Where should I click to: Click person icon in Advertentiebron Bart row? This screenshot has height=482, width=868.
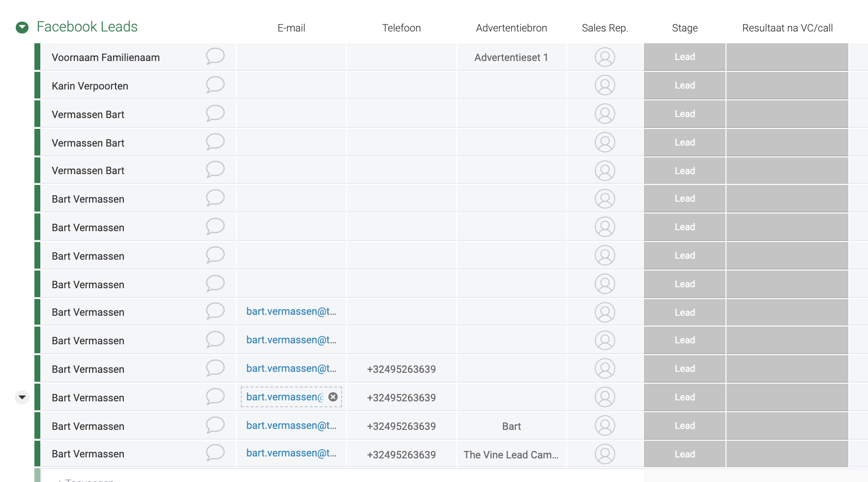tap(605, 425)
